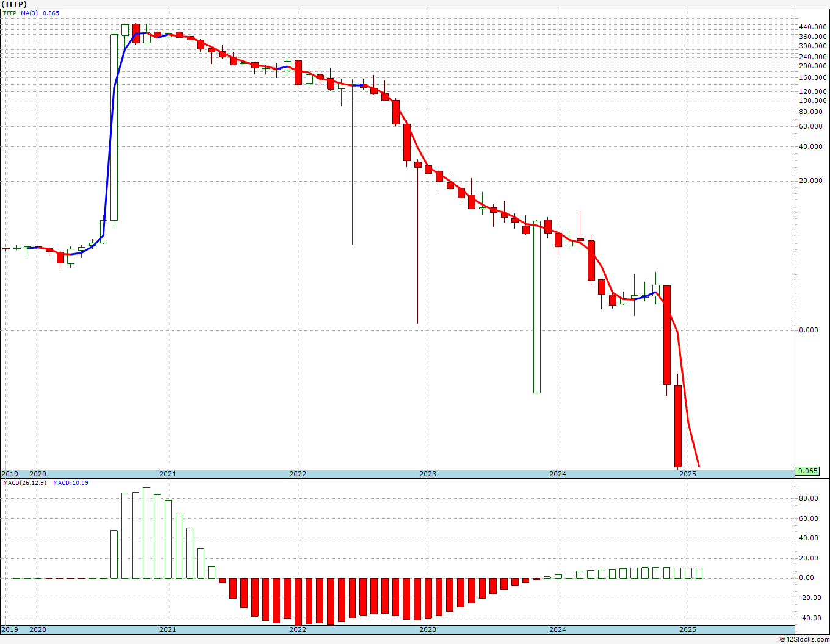The width and height of the screenshot is (830, 644).
Task: Click the MA(3) indicator label
Action: (x=29, y=13)
